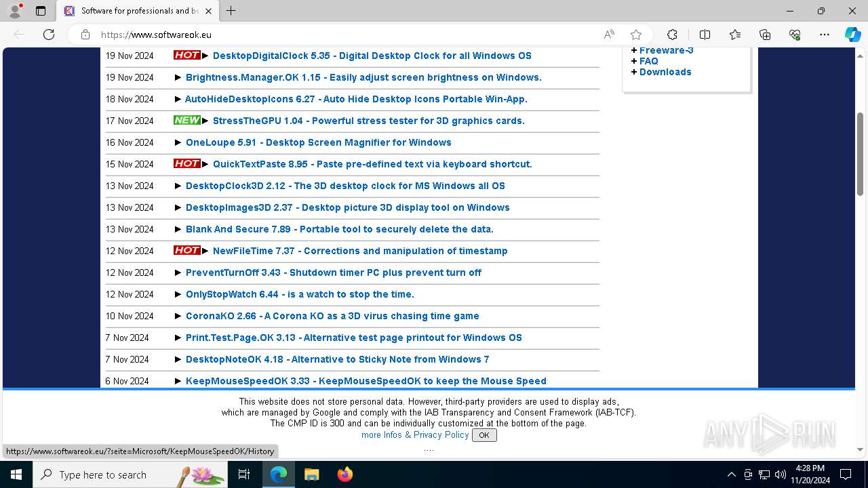Open NewFileTime 7.37 link
This screenshot has height=488, width=868.
point(360,251)
